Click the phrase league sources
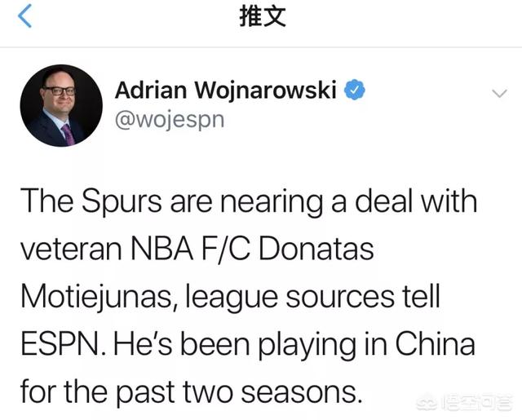This screenshot has width=522, height=420. (x=290, y=297)
